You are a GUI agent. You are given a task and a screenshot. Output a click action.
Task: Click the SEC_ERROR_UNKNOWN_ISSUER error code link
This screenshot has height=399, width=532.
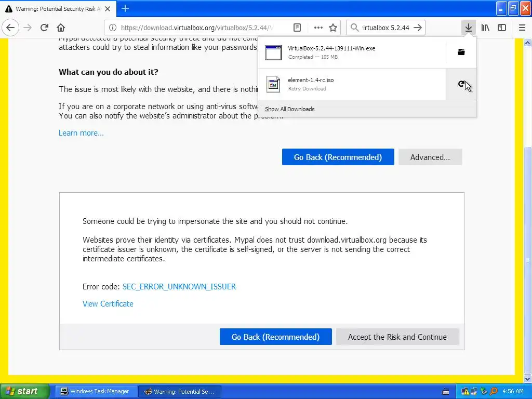[x=179, y=287]
